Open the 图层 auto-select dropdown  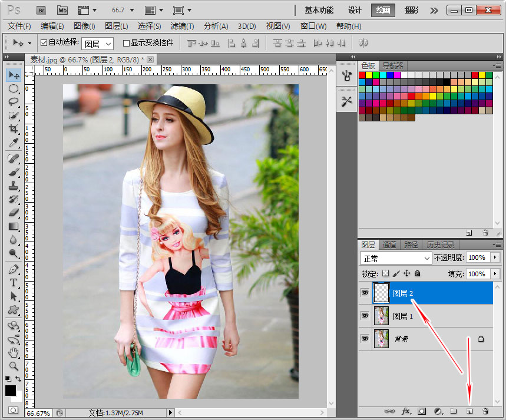tap(97, 44)
